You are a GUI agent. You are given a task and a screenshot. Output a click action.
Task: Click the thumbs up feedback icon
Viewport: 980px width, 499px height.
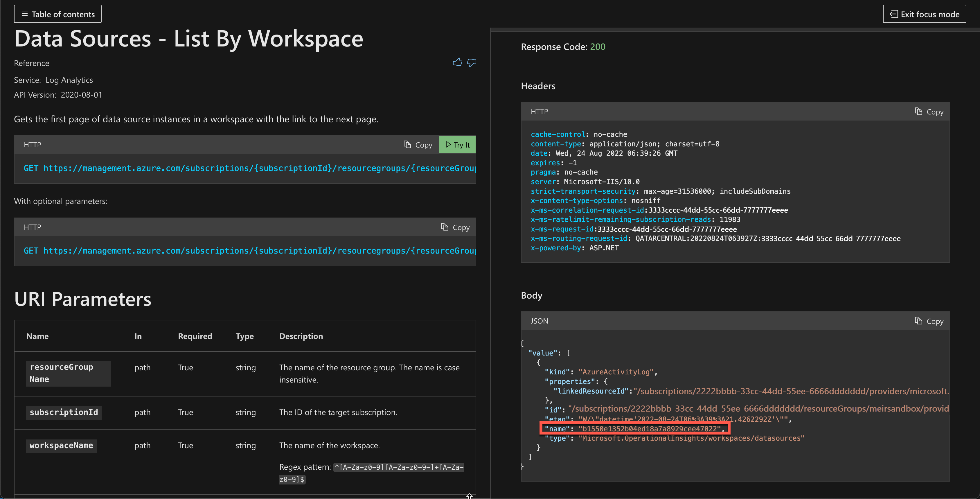tap(457, 62)
